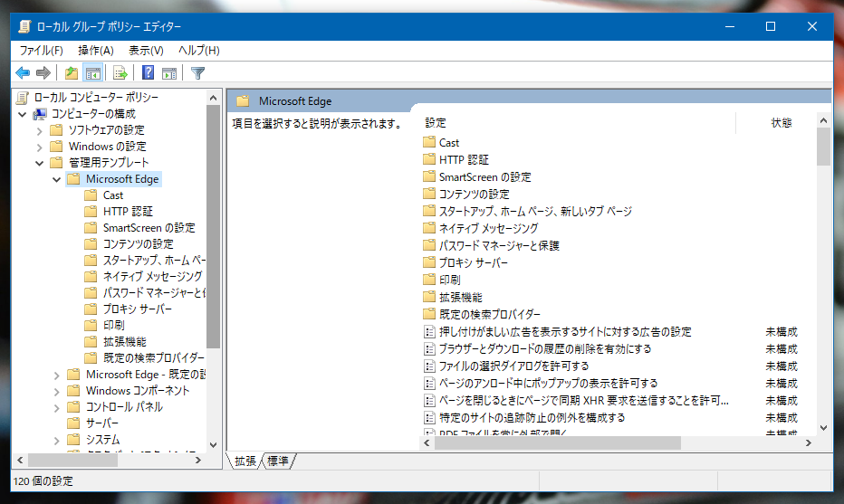The height and width of the screenshot is (504, 844).
Task: Collapse Microsoft Edge tree node
Action: [56, 179]
